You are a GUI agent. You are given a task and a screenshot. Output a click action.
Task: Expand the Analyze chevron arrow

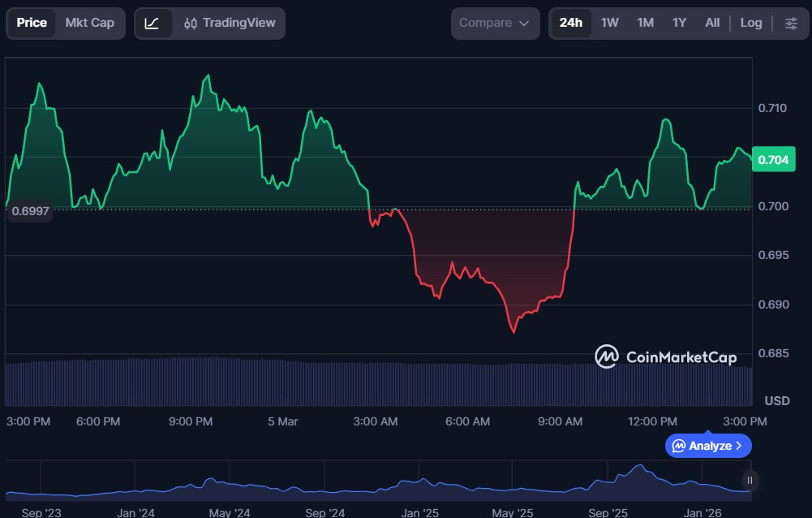point(739,446)
